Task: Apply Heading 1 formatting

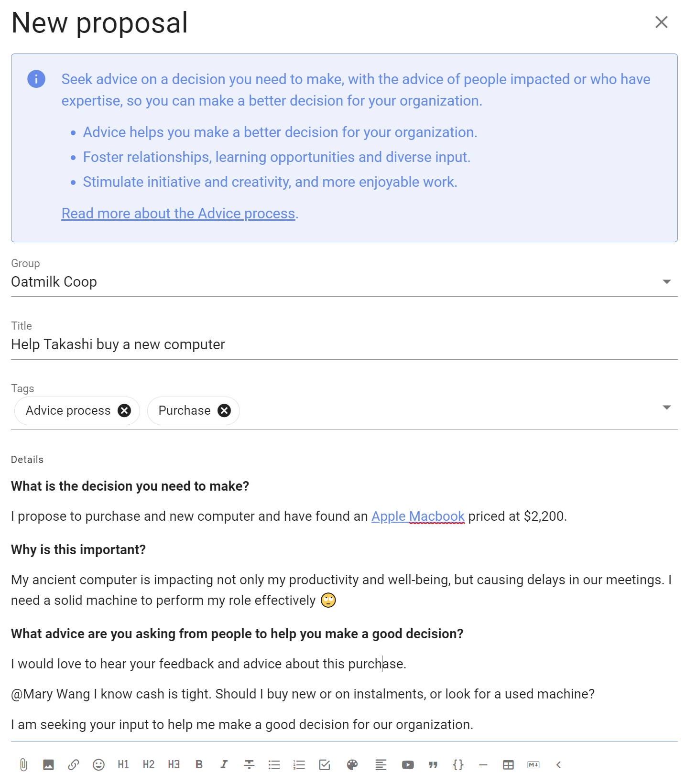Action: [123, 765]
